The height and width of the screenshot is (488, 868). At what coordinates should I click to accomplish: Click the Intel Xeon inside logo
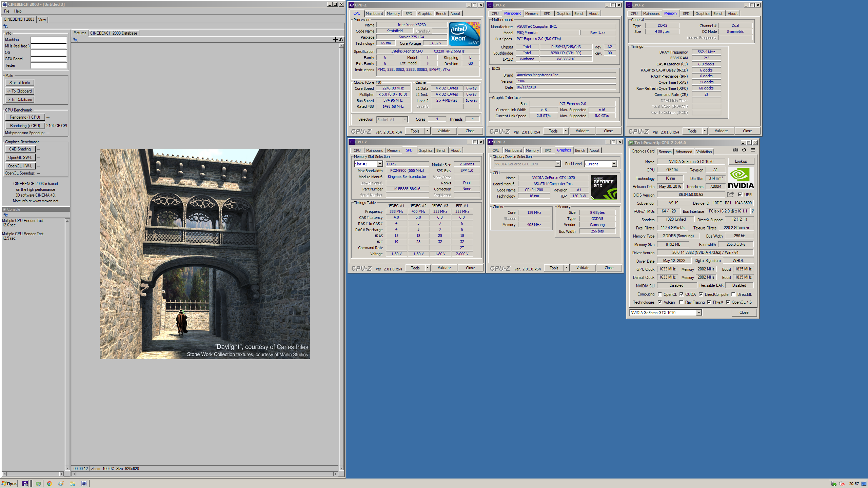[464, 34]
